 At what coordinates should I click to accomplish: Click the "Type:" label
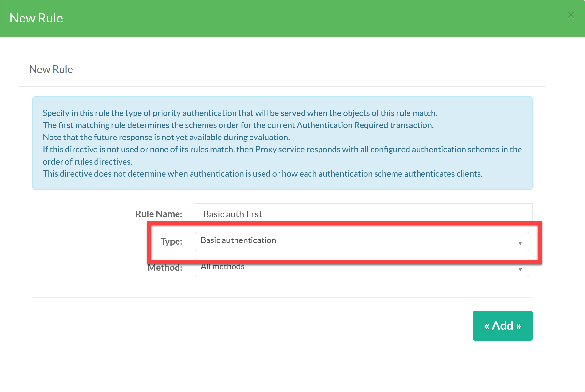pos(171,241)
